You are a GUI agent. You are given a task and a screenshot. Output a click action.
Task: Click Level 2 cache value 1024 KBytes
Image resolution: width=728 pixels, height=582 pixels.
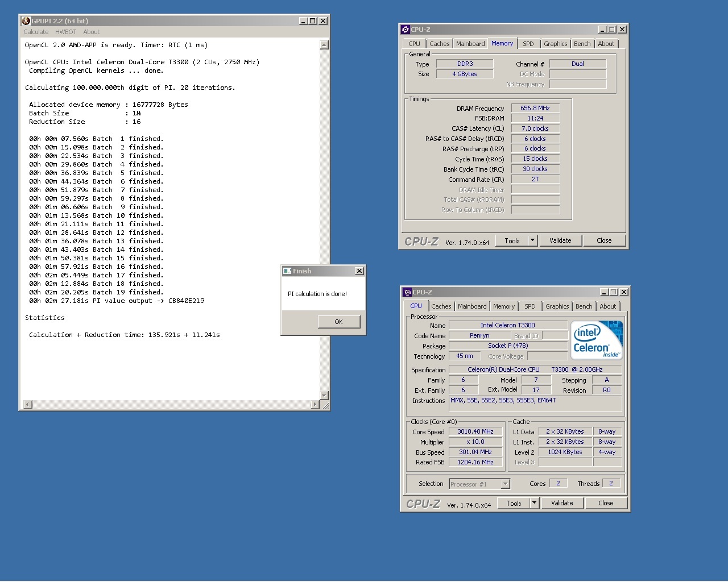click(x=565, y=452)
